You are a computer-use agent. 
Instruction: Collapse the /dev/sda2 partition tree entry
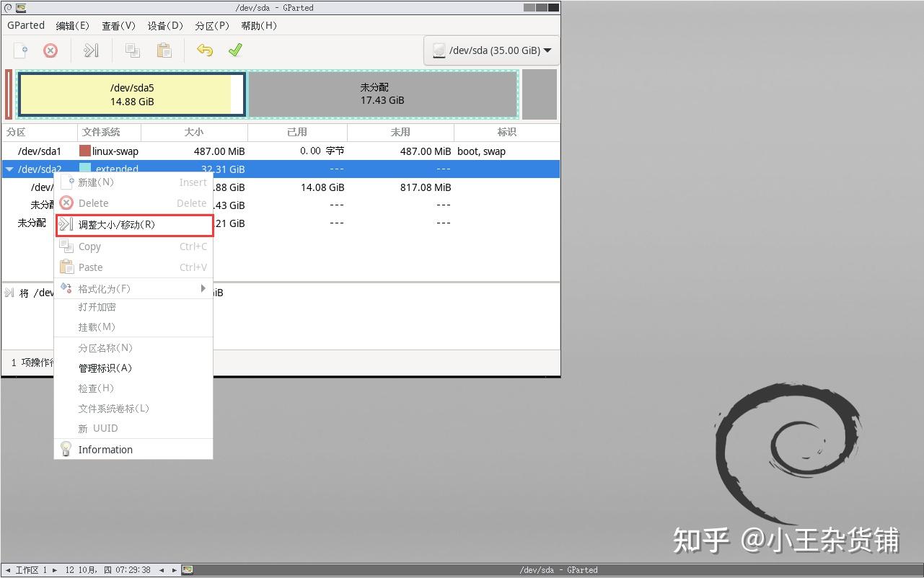[x=9, y=169]
